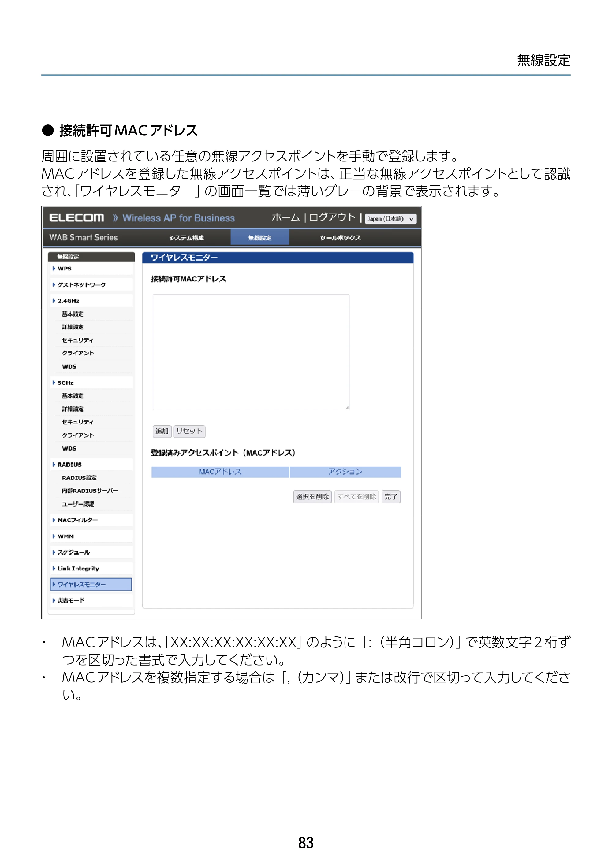Expand the ゲストネットワーク sidebar item
Screen dimensions: 612x868
[x=91, y=284]
